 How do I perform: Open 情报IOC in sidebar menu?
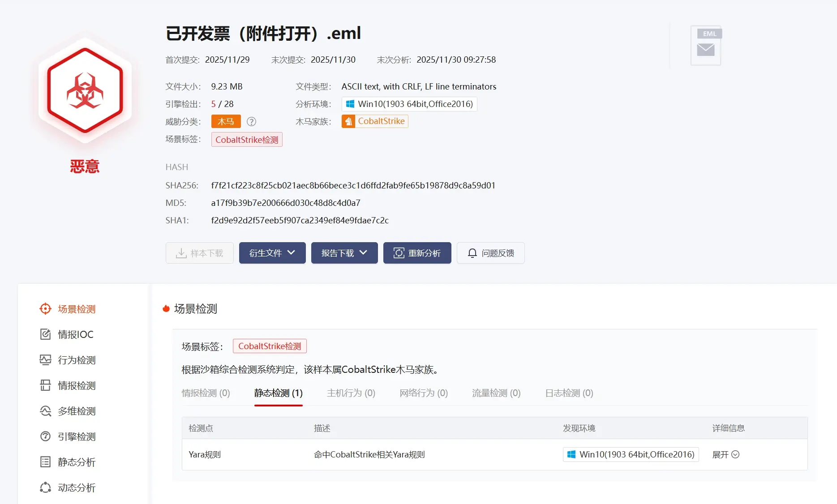click(x=76, y=334)
